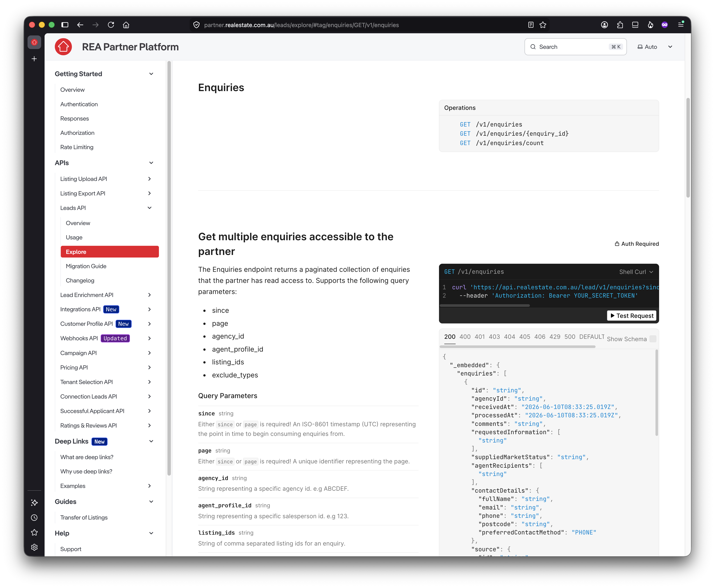
Task: Select the 401 response tab
Action: pos(479,337)
